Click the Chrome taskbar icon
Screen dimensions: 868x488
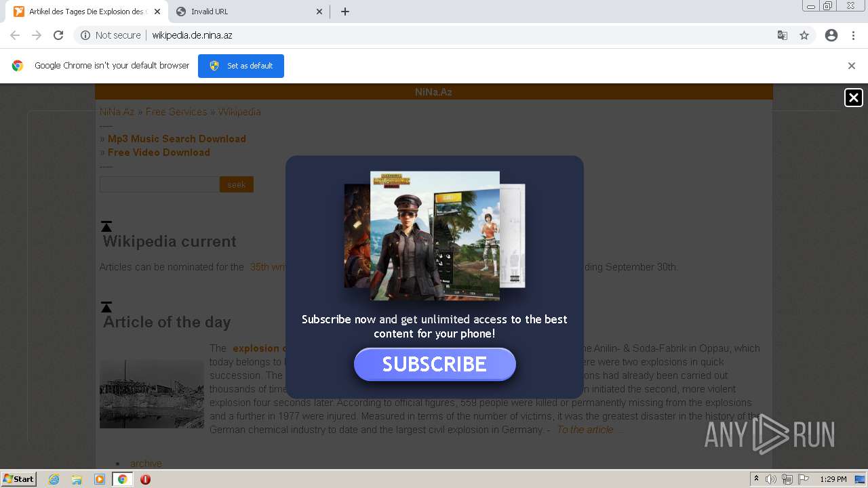123,479
